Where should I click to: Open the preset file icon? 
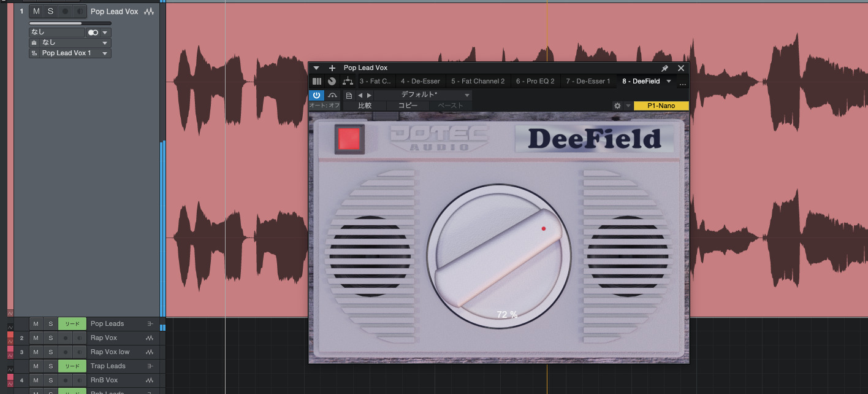pos(349,96)
